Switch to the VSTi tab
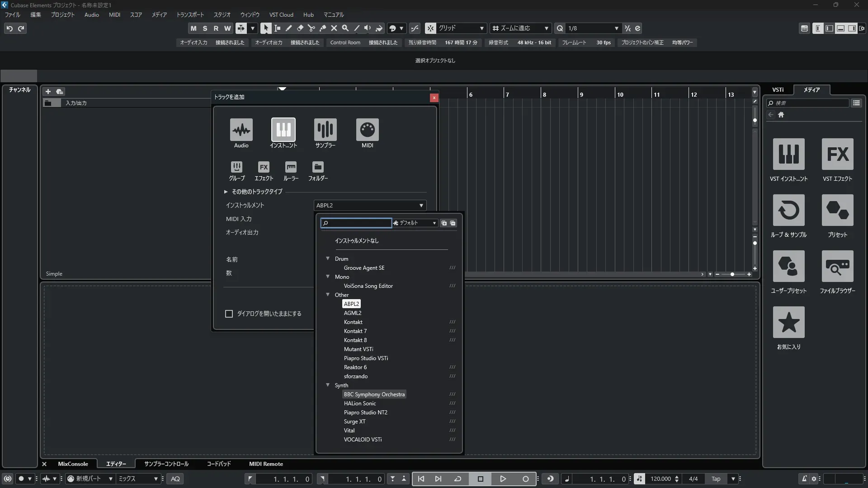The width and height of the screenshot is (868, 488). point(778,89)
